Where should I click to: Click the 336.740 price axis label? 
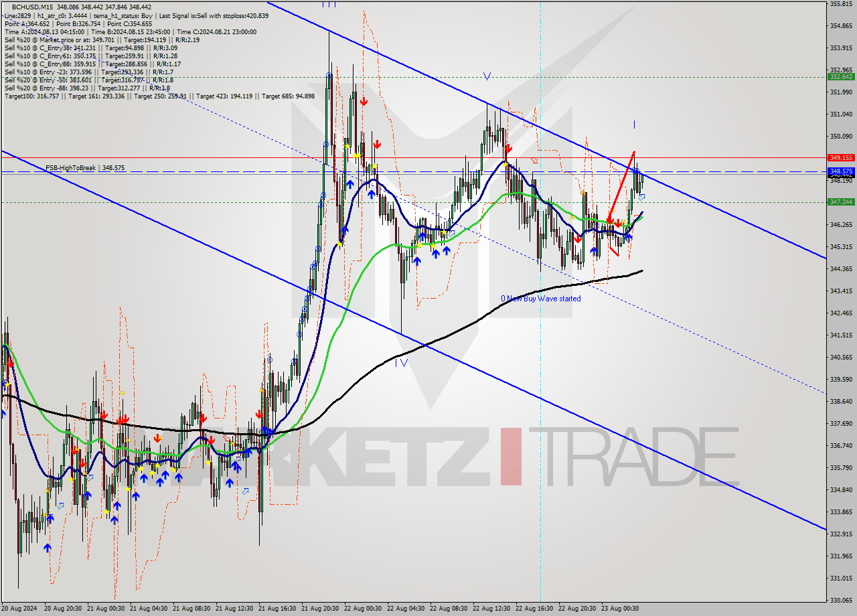pos(841,445)
